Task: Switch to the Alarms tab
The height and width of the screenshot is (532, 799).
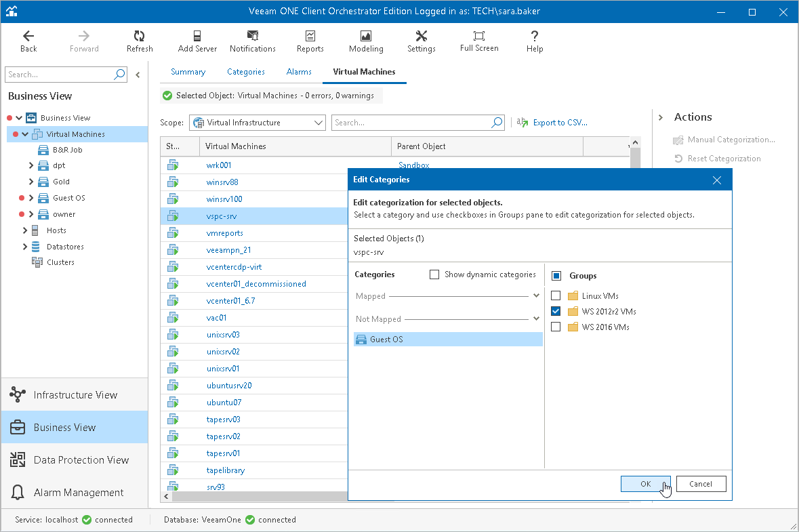Action: click(x=299, y=72)
